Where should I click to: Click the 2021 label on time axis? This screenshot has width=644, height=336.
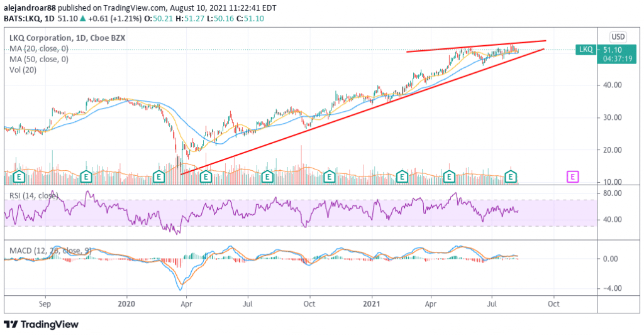coord(372,304)
